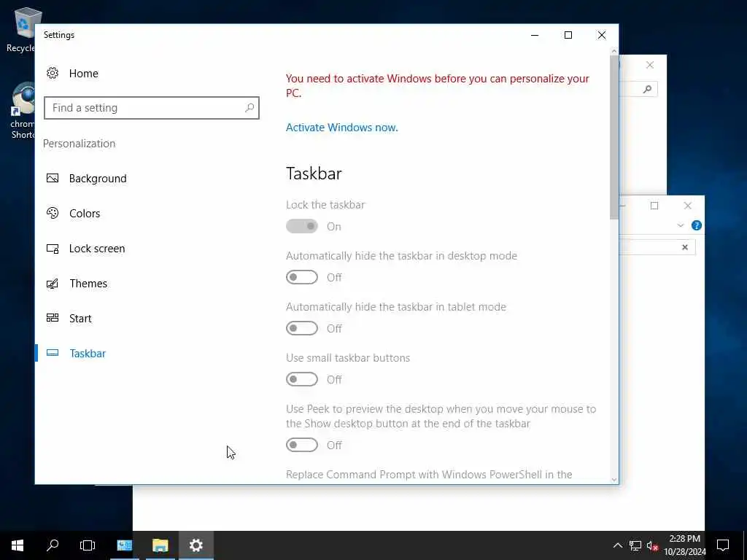Open Lock screen settings page
The width and height of the screenshot is (747, 560).
click(x=97, y=249)
